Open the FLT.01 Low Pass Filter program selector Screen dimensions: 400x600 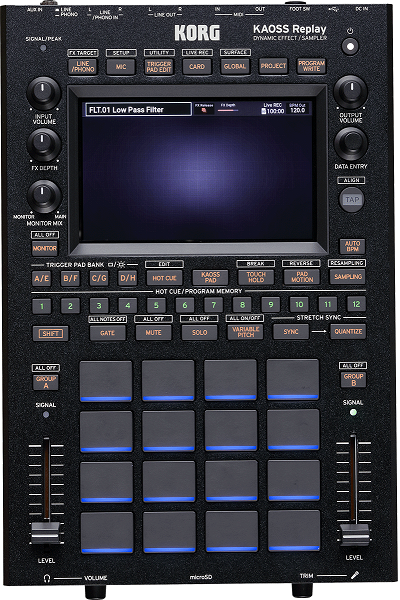tap(137, 109)
